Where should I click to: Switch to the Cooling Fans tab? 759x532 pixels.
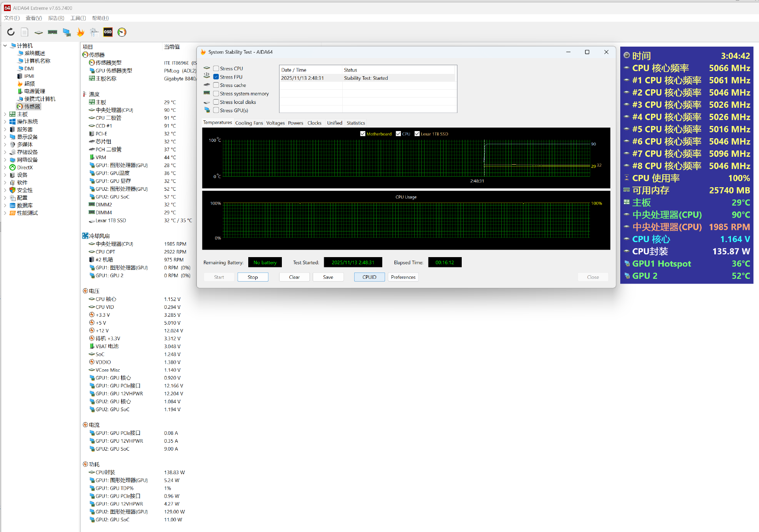[249, 123]
